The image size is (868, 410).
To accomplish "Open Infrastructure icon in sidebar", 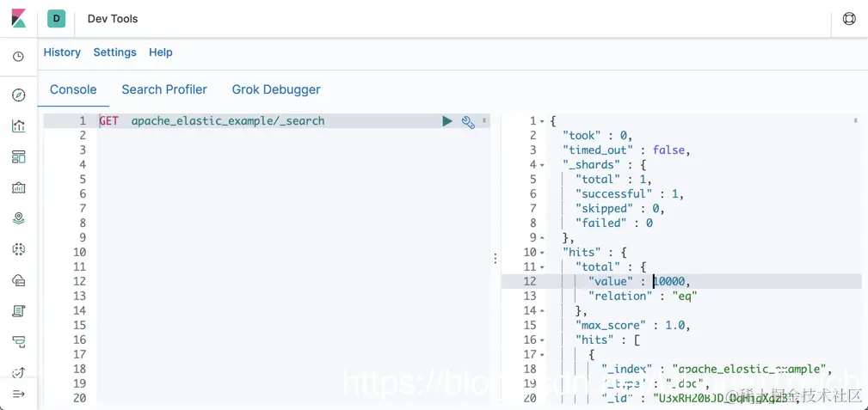I will 19,280.
